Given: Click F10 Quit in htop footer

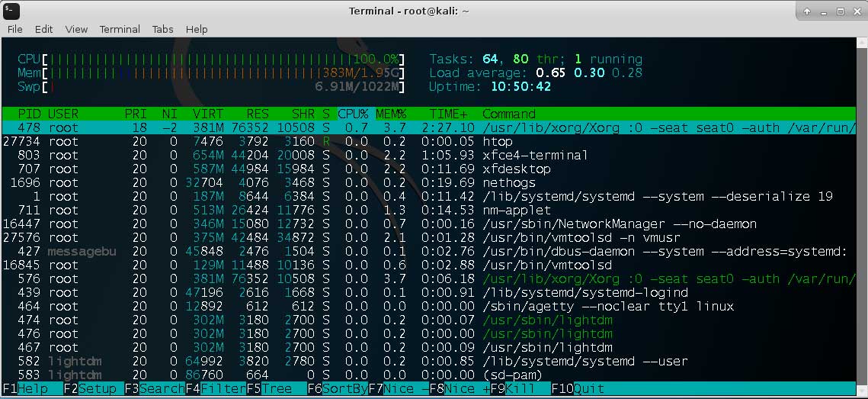Looking at the screenshot, I should (581, 388).
